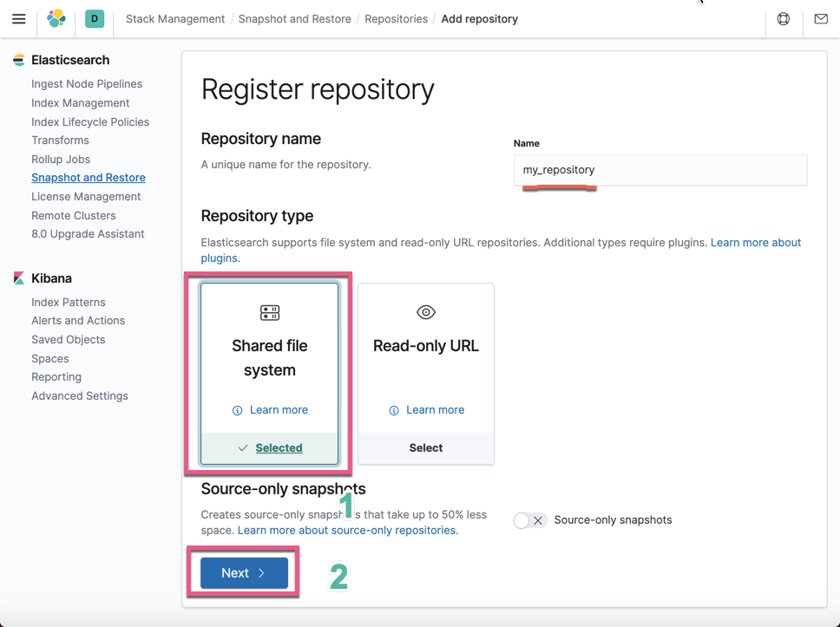Click the Shared file system storage icon

(x=270, y=312)
